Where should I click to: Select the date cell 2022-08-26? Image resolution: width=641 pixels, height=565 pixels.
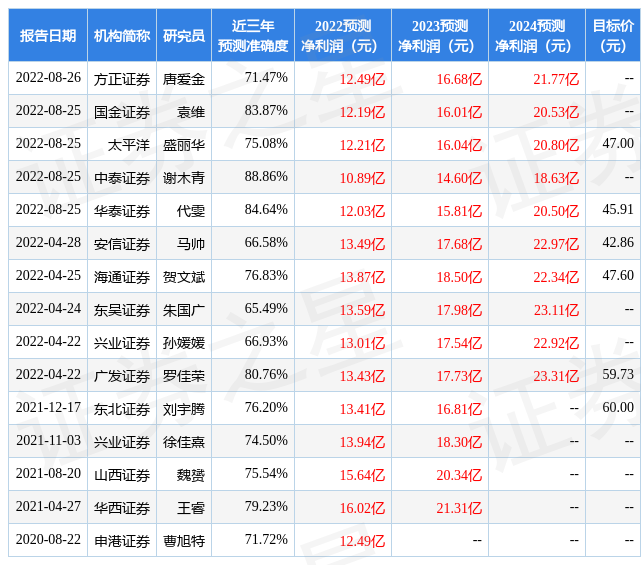pos(48,78)
